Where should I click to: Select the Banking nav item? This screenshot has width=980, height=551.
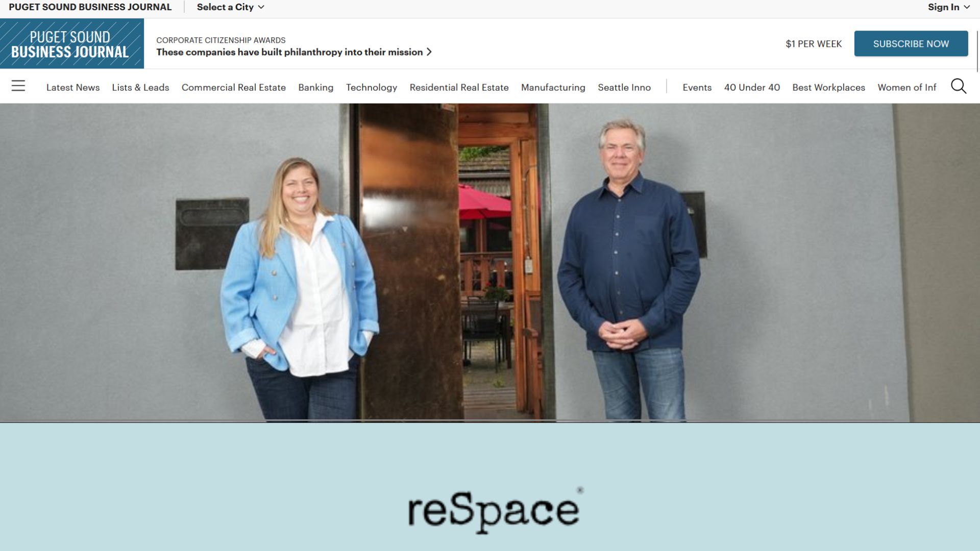pos(316,87)
